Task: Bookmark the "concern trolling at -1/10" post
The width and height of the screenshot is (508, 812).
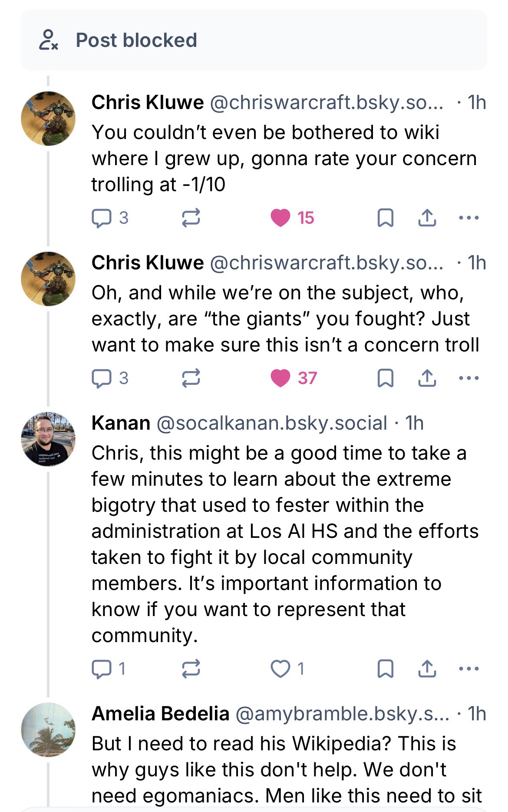Action: point(386,218)
